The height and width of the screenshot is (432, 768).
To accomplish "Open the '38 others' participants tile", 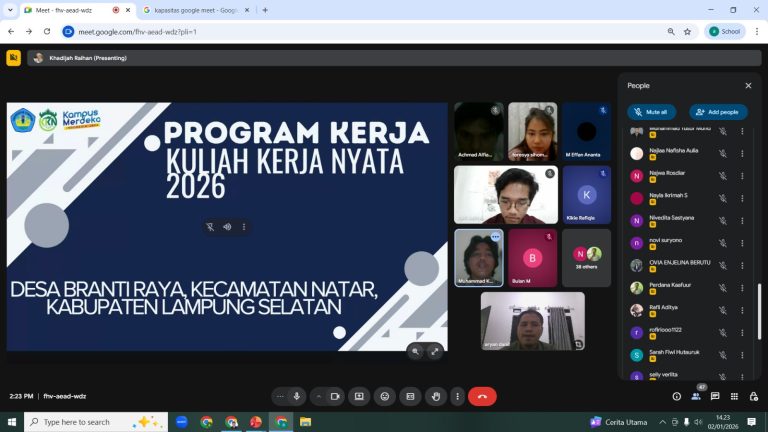I will (586, 258).
